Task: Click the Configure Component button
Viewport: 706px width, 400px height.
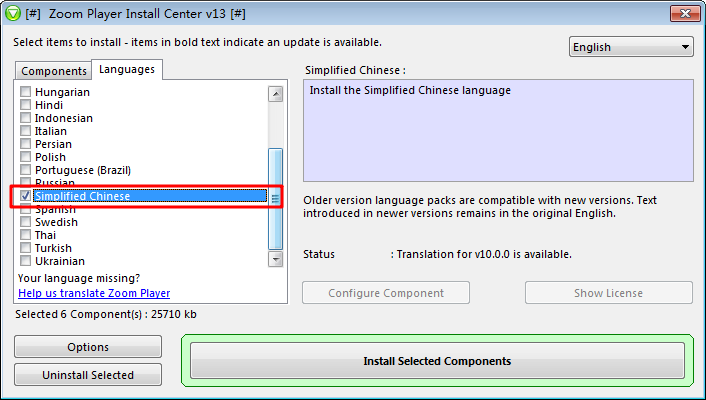Action: point(386,293)
